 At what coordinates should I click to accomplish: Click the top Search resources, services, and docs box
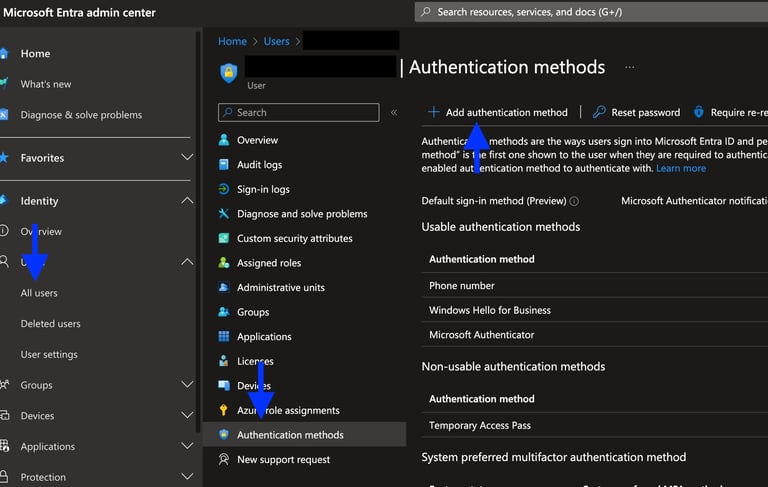click(x=591, y=12)
